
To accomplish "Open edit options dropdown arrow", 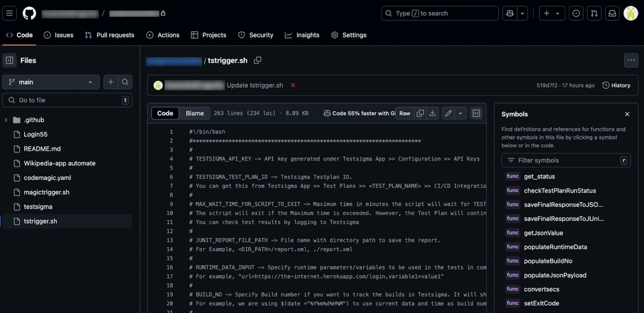I will point(460,113).
